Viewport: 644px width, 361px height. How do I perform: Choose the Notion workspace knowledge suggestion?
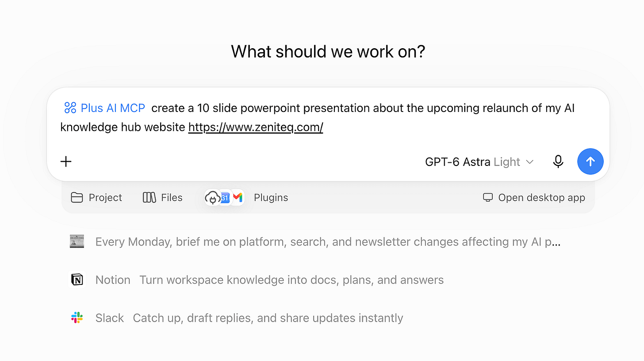click(257, 280)
